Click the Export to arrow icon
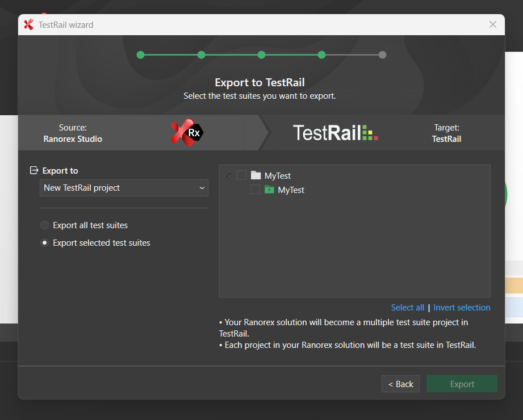Screen dimensions: 523x420 tap(34, 170)
